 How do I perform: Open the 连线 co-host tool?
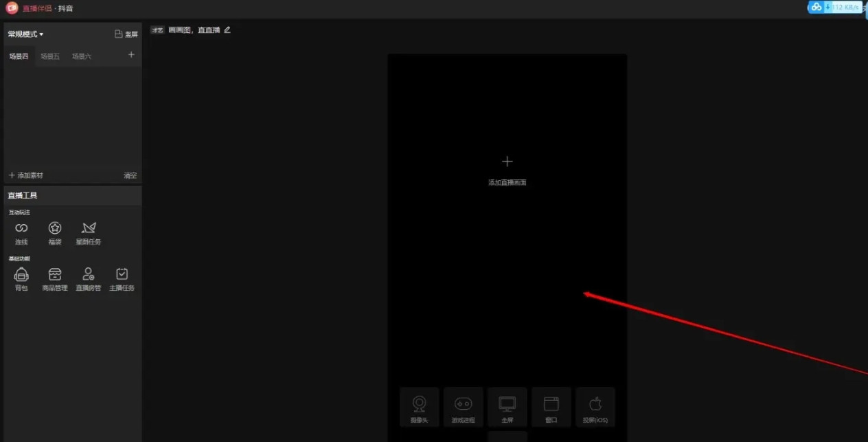[x=21, y=232]
